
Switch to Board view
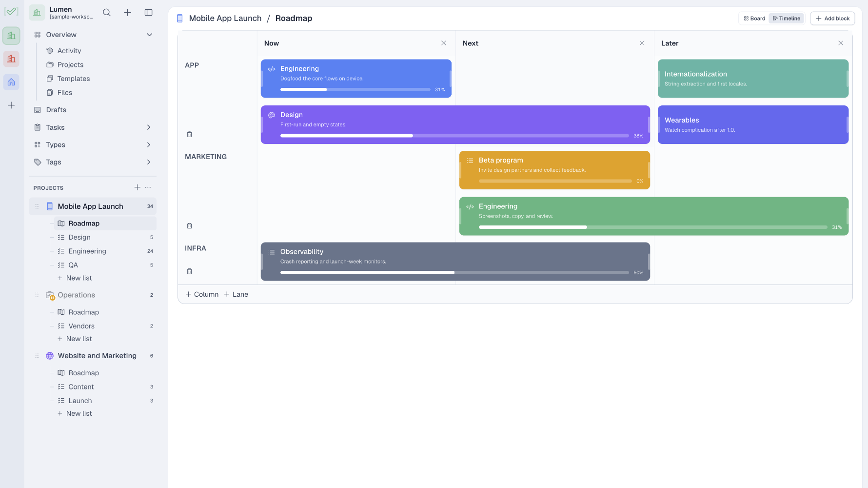[x=754, y=19]
